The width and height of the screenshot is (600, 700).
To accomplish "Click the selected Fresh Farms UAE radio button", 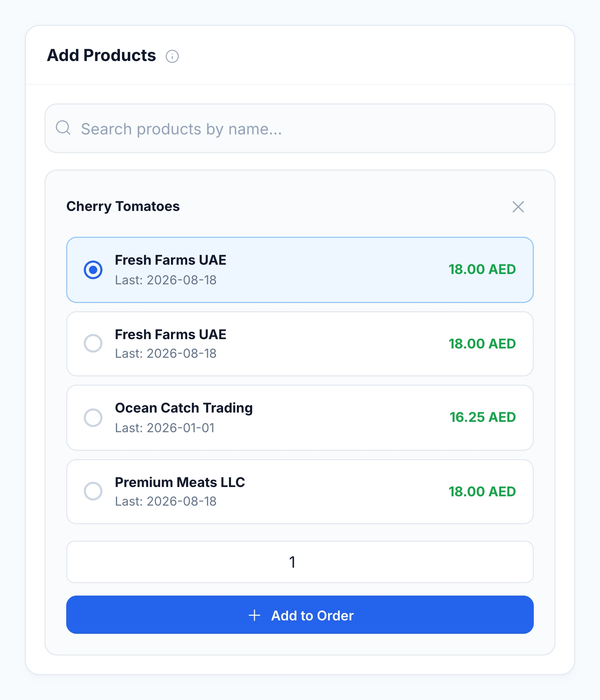I will coord(93,270).
